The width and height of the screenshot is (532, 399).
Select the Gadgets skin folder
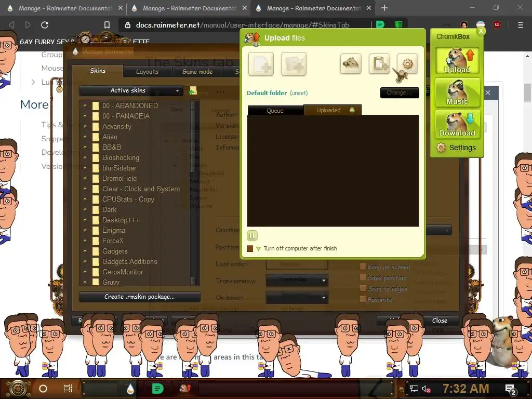click(x=115, y=251)
